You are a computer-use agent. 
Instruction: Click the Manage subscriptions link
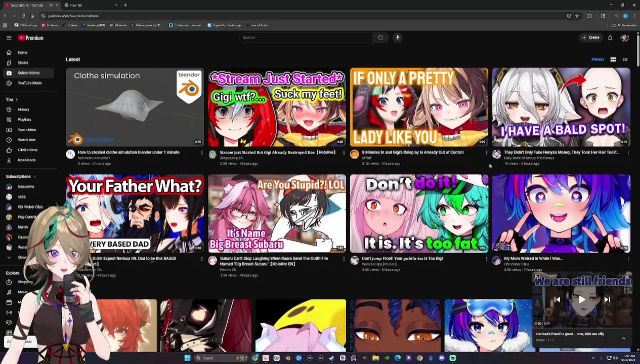click(x=598, y=59)
